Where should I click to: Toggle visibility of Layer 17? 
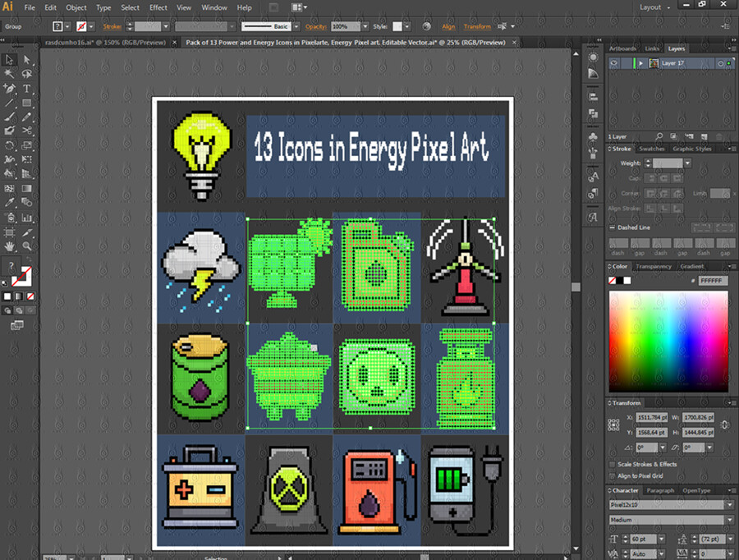(x=614, y=62)
